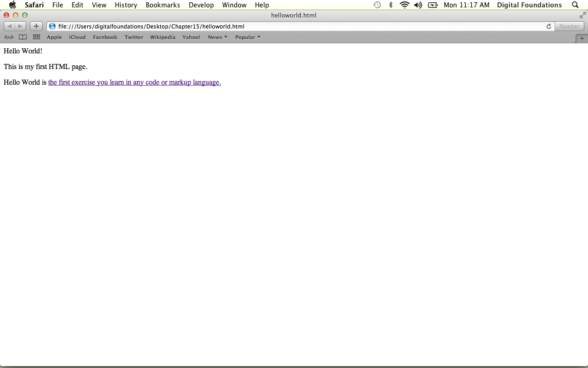Open Spotlight search magnifier

point(575,5)
